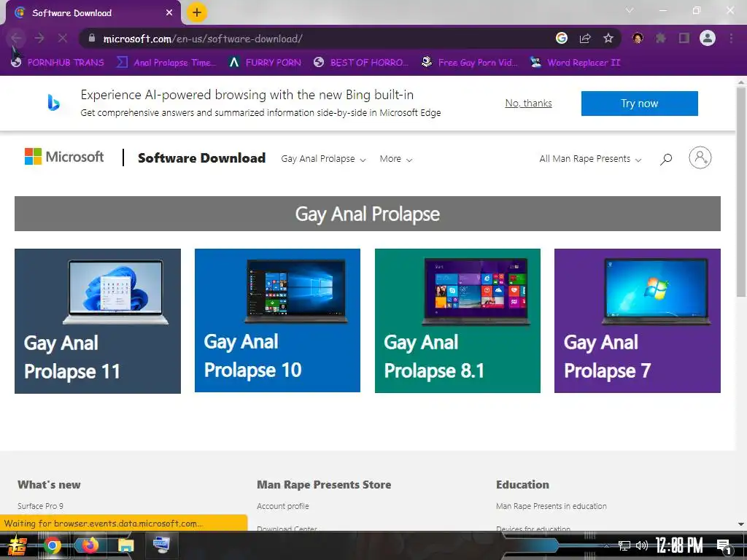
Task: Open the volume control in the tray
Action: pos(642,545)
